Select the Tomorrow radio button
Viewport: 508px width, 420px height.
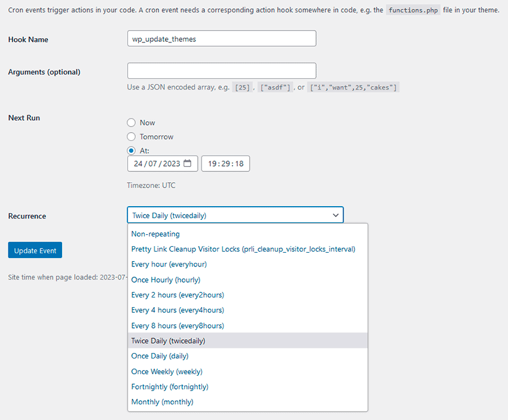point(131,137)
